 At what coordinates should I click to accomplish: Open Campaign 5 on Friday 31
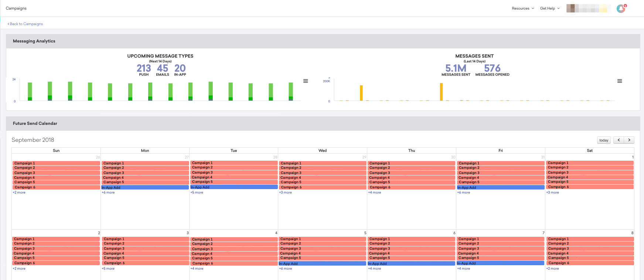[501, 182]
